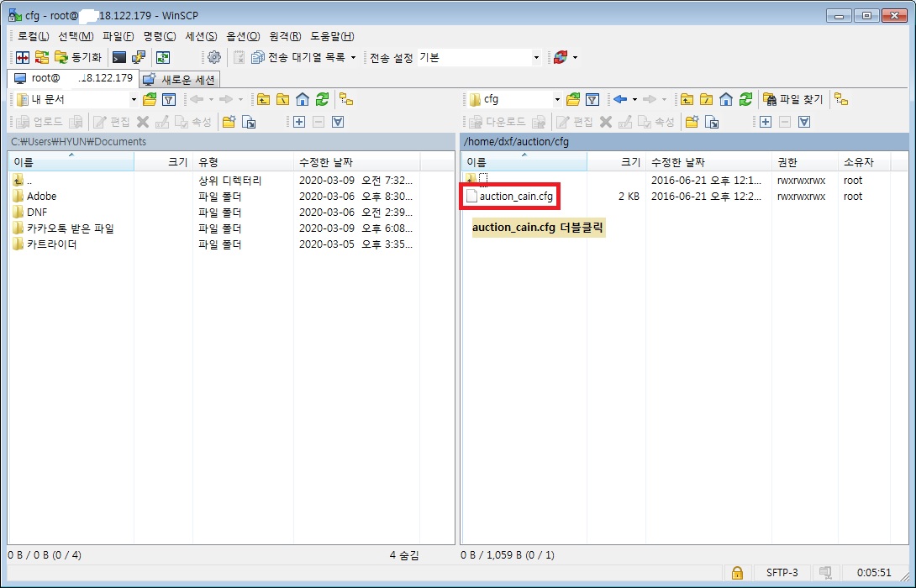Open the 새로운 세션 tab
Image resolution: width=916 pixels, height=588 pixels.
tap(179, 80)
